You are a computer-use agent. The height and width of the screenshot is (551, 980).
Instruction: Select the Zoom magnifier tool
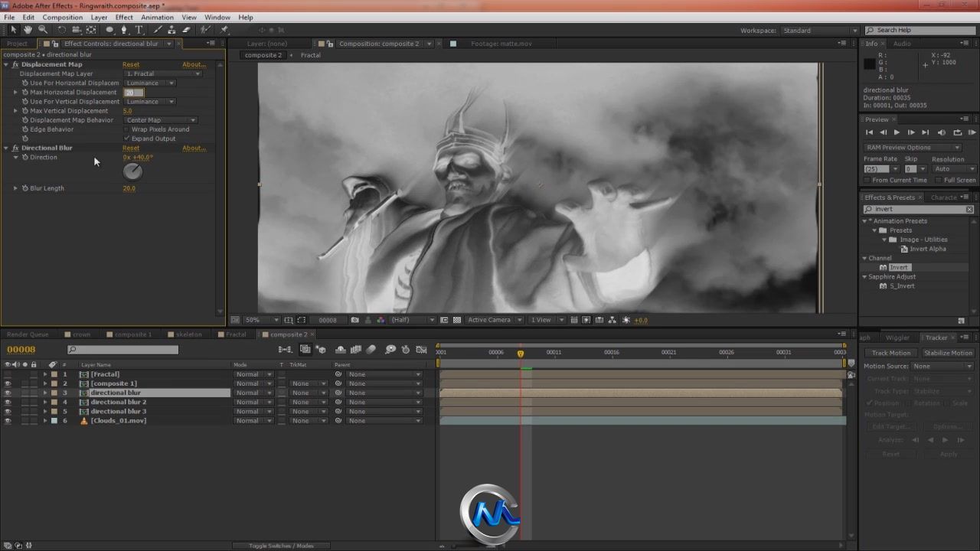(43, 30)
